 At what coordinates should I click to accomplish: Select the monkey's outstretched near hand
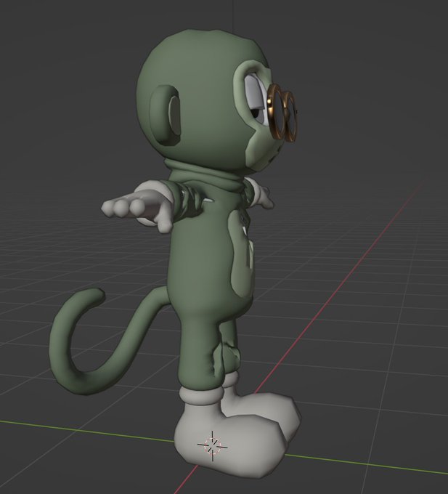137,207
